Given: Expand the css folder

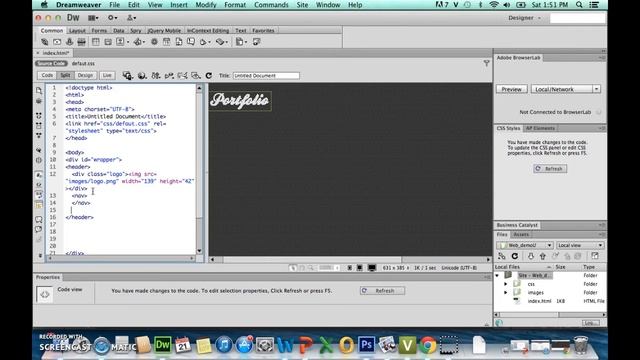Looking at the screenshot, I should point(506,284).
